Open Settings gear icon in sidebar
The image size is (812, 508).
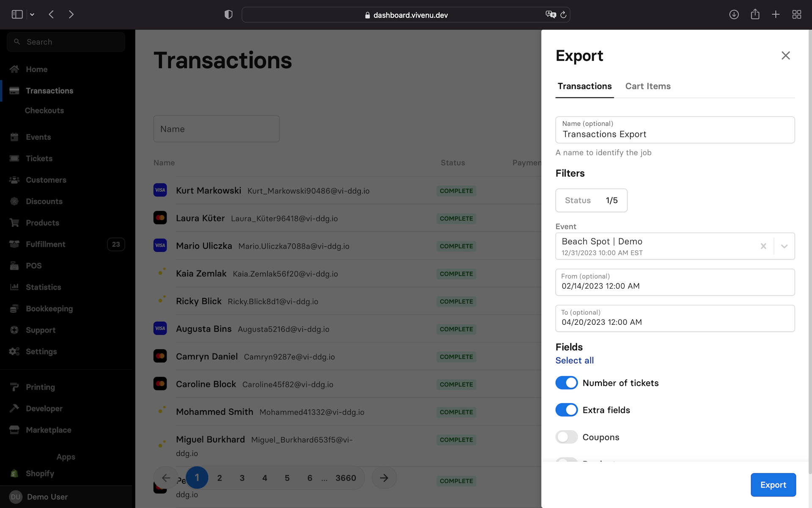point(14,351)
